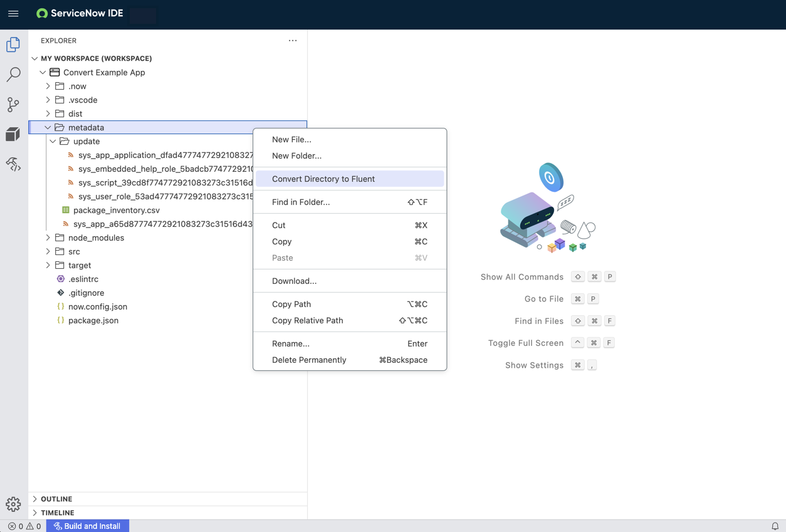Click the Find in Files hint
786x532 pixels.
539,321
